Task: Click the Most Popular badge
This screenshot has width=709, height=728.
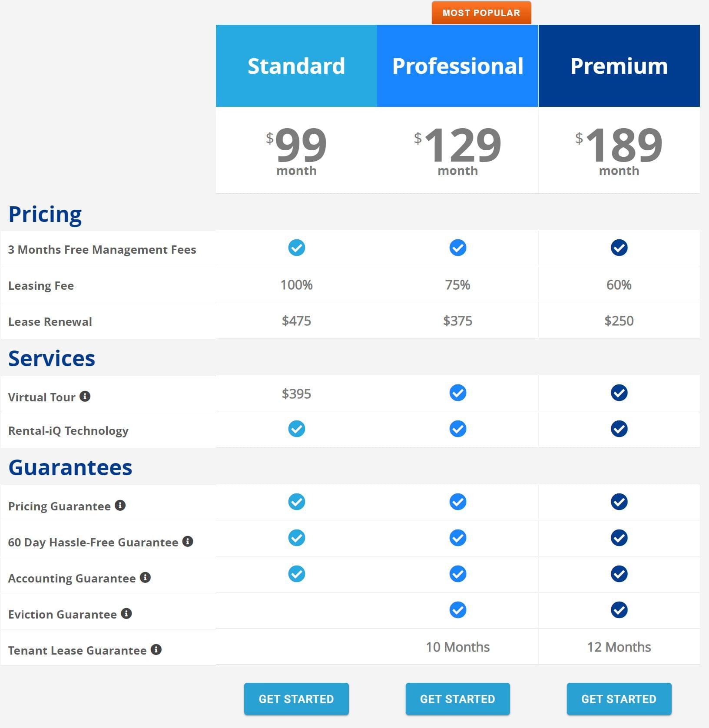Action: coord(481,13)
